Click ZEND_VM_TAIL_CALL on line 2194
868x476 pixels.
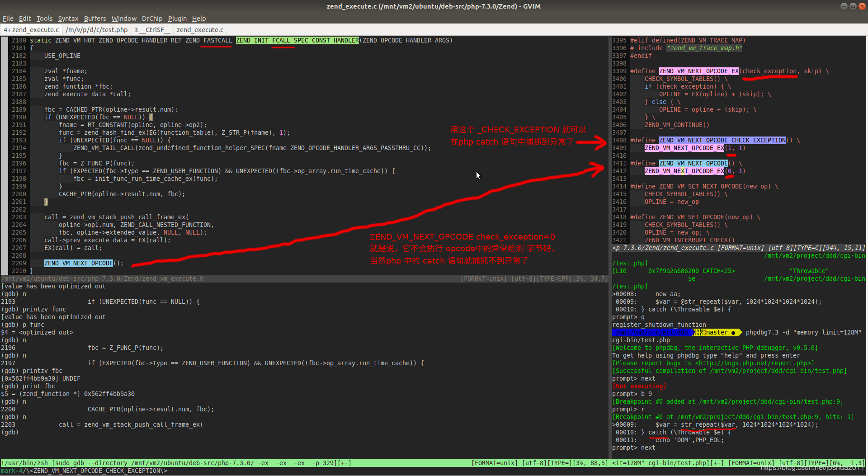(104, 148)
